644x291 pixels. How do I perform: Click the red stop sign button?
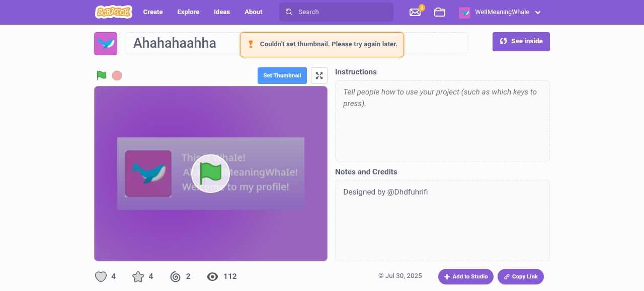(x=117, y=75)
